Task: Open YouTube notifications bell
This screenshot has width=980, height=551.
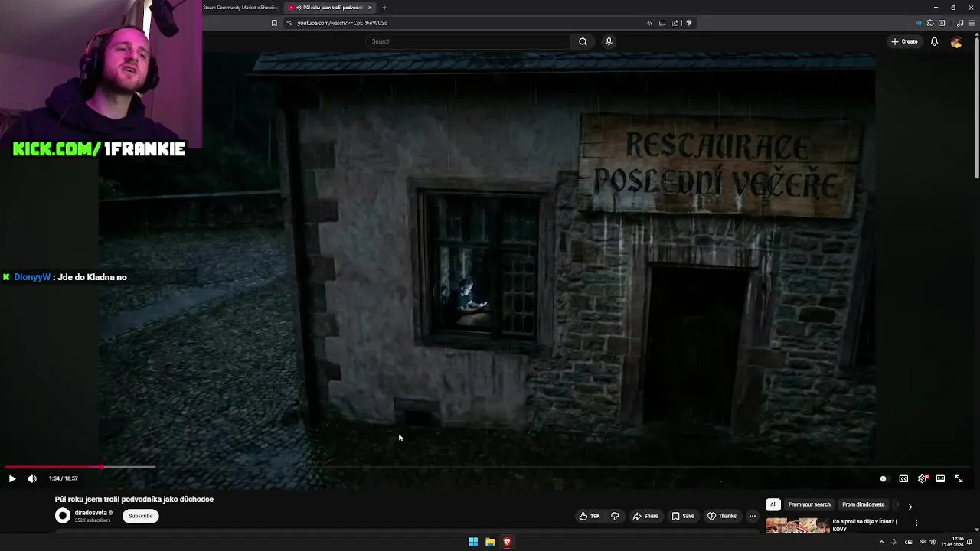Action: pos(934,41)
